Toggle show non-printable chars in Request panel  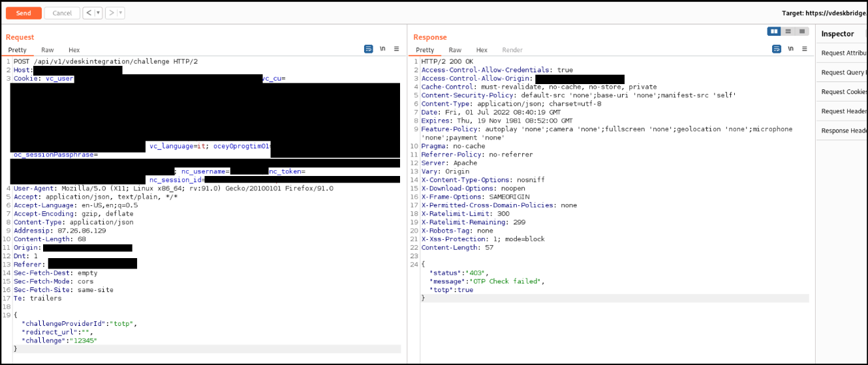382,49
